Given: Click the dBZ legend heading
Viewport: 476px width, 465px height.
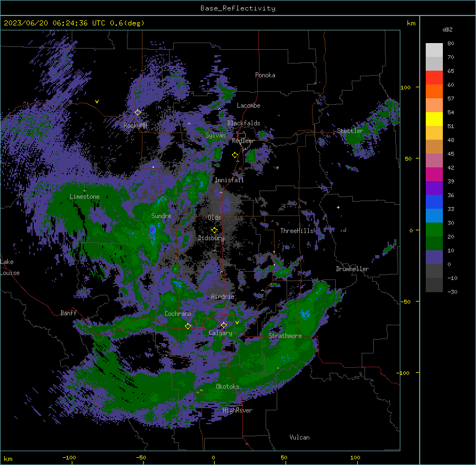Looking at the screenshot, I should point(447,30).
